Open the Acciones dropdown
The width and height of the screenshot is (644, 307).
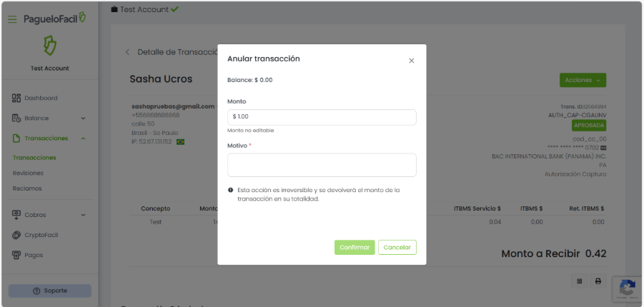pyautogui.click(x=583, y=80)
